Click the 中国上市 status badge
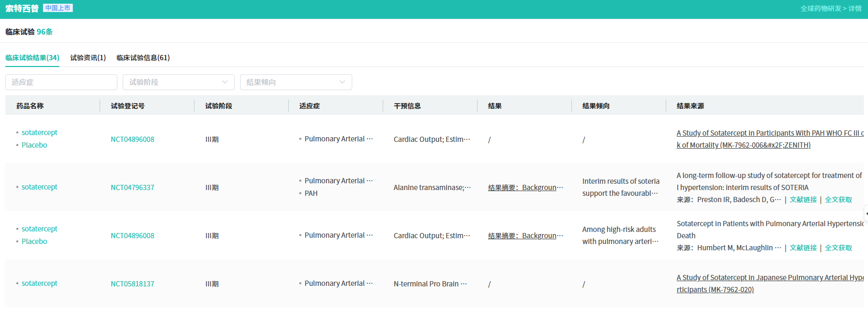Screen dimensions: 868x311 pyautogui.click(x=58, y=8)
